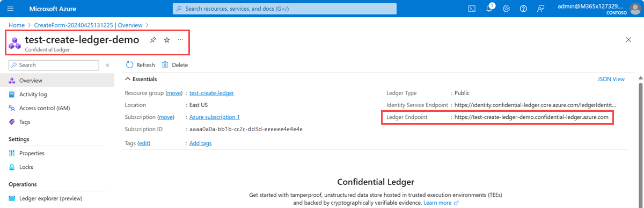644x208 pixels.
Task: Pin test-create-ledger-demo to dashboard
Action: (x=153, y=40)
